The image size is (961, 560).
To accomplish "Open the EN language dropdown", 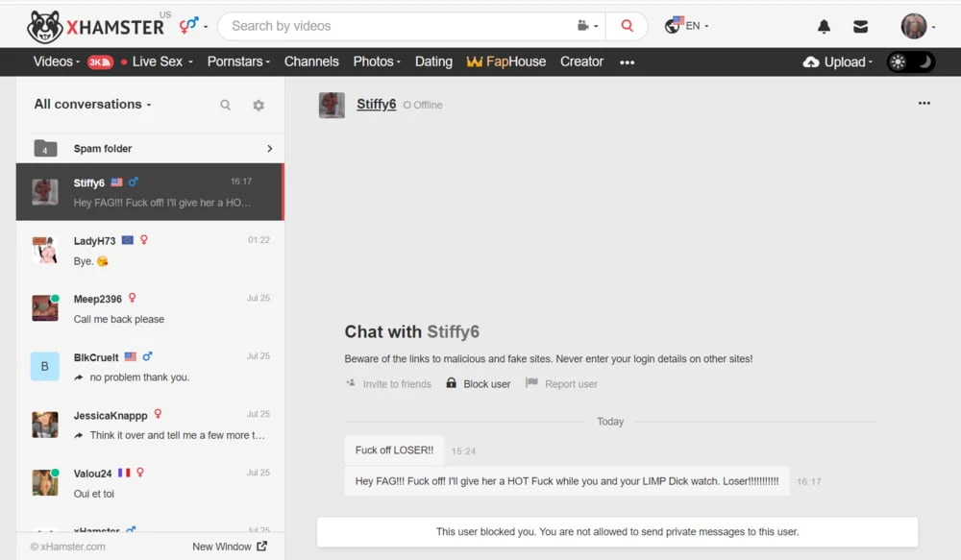I will pyautogui.click(x=687, y=26).
